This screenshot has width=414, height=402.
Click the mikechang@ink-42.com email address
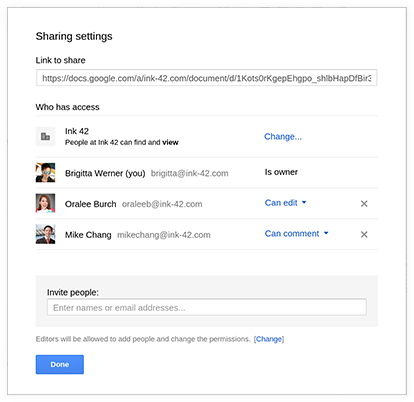(x=164, y=235)
